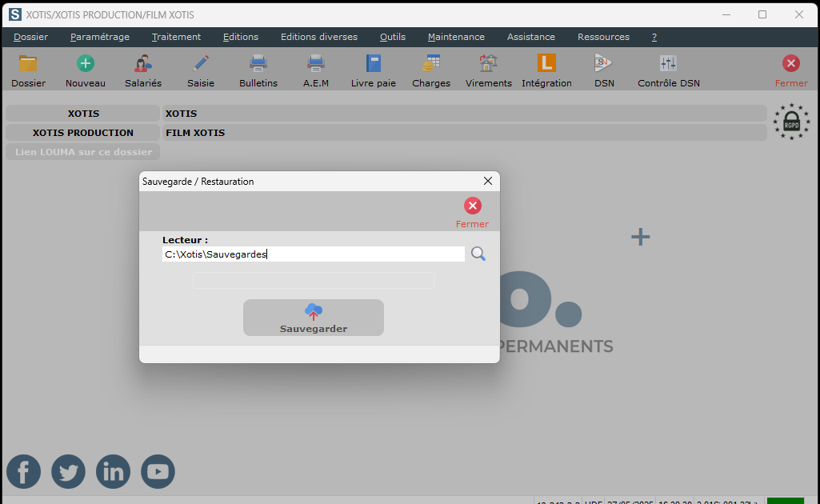This screenshot has width=820, height=504.
Task: Open the A.E.M printer icon
Action: [316, 64]
